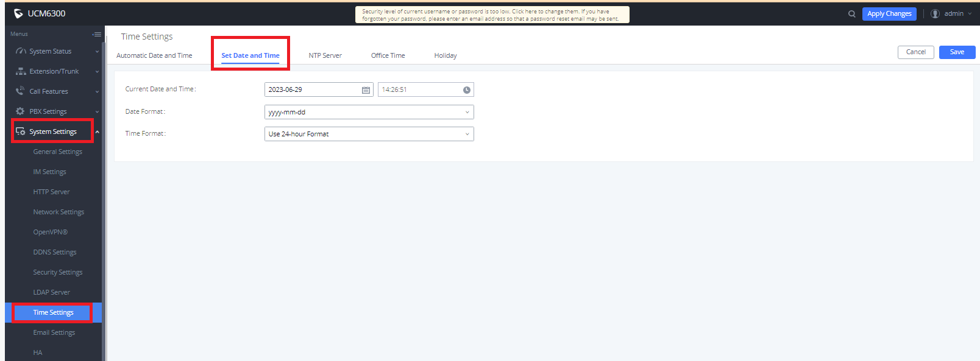Open General Settings in the sidebar

(58, 152)
